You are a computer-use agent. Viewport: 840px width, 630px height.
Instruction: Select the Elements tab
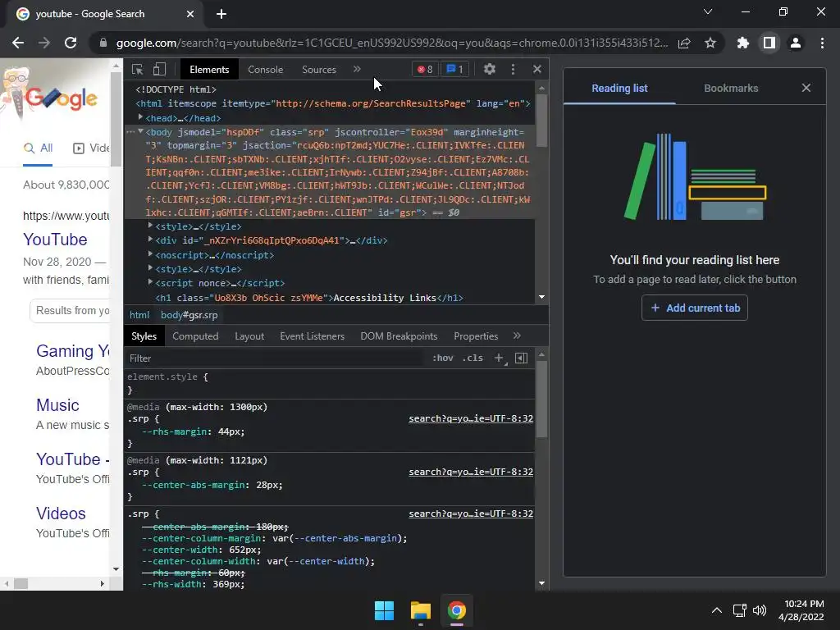[209, 69]
